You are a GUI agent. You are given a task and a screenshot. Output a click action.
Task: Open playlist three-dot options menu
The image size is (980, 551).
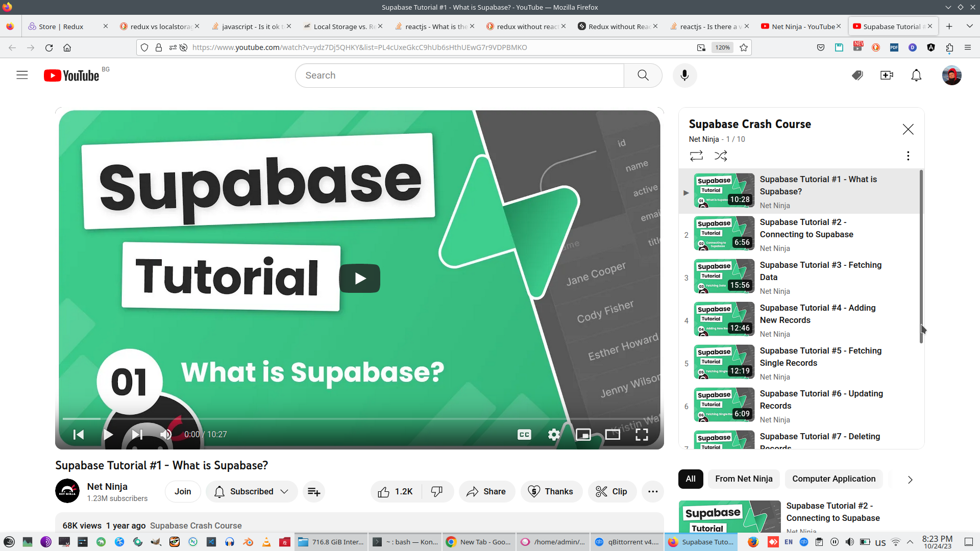point(908,156)
